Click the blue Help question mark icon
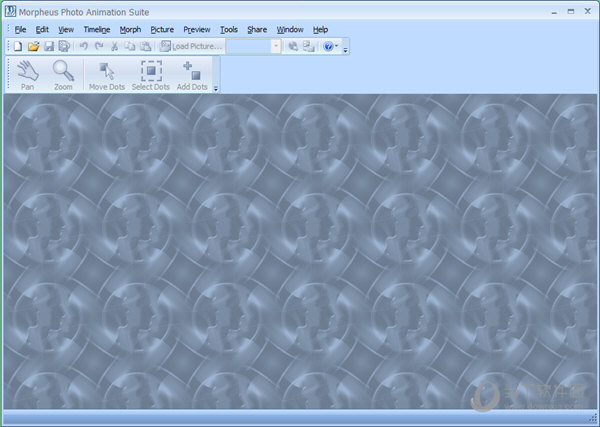600x427 pixels. (328, 46)
